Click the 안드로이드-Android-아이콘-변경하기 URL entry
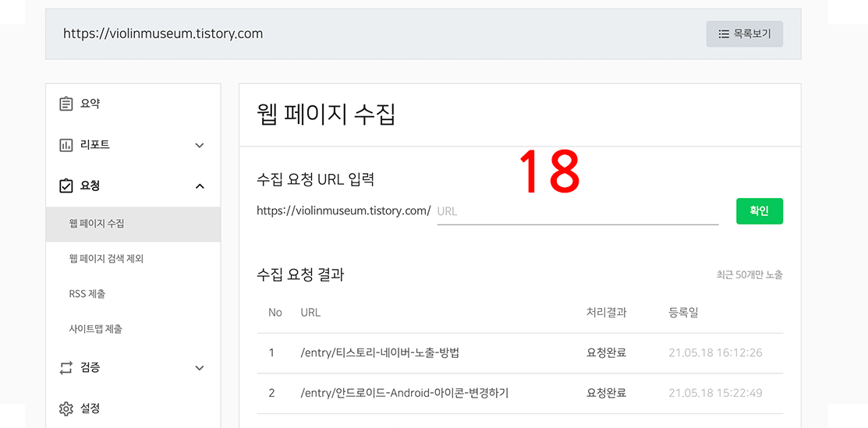This screenshot has height=428, width=868. pos(404,393)
